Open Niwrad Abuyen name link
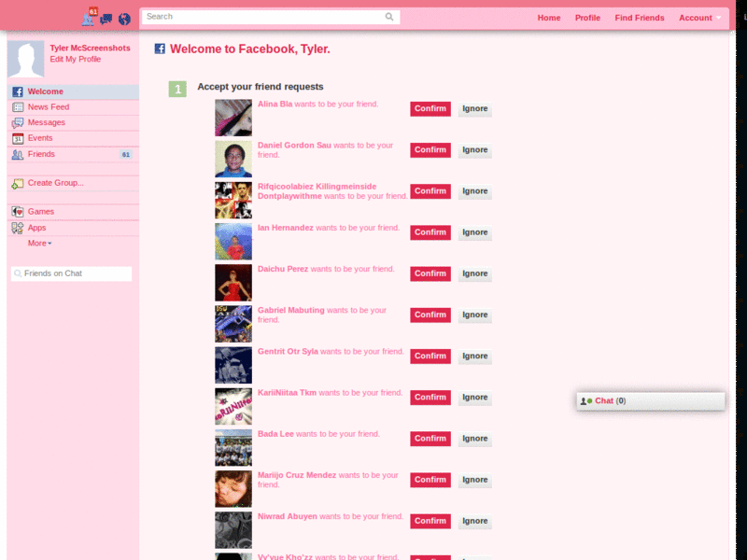This screenshot has height=560, width=747. point(288,516)
